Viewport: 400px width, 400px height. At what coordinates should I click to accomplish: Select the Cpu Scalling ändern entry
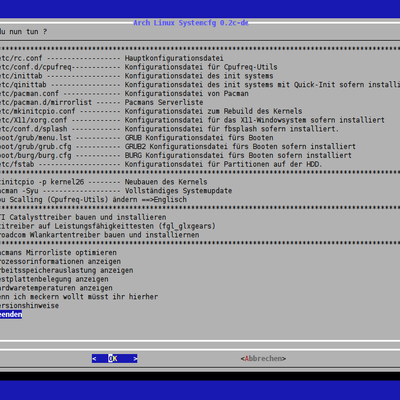pos(93,200)
